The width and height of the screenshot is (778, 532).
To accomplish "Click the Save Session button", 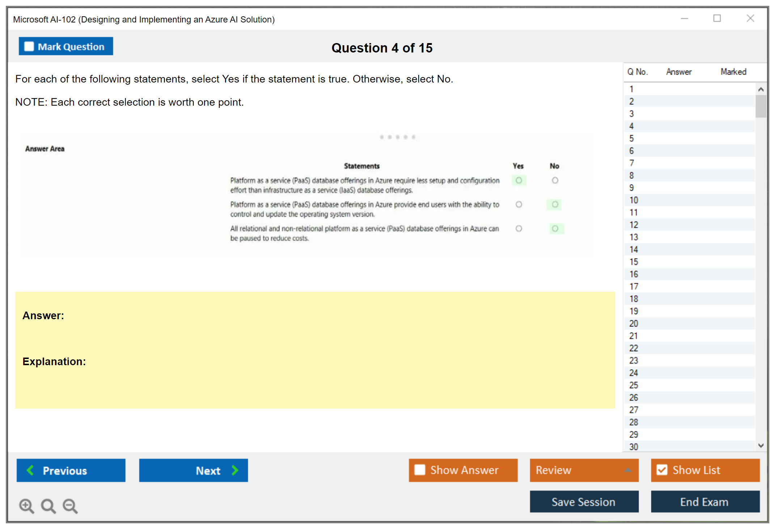I will click(x=584, y=502).
